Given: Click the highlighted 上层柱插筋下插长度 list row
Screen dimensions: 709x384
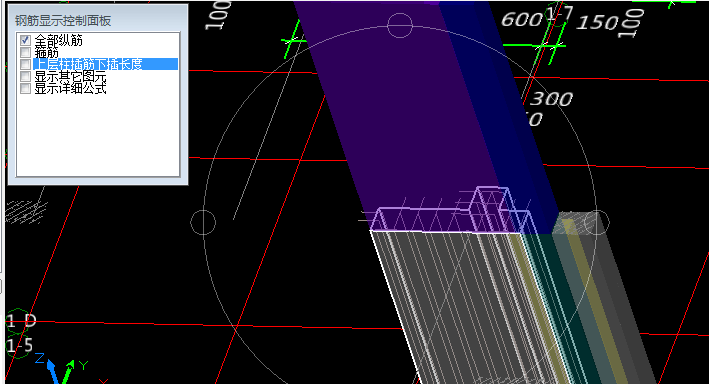Looking at the screenshot, I should (105, 64).
